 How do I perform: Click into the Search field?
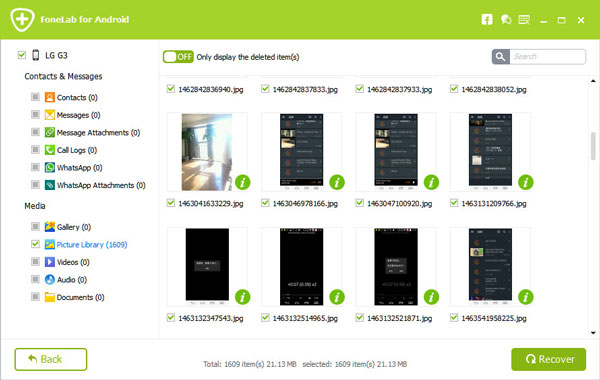(547, 57)
